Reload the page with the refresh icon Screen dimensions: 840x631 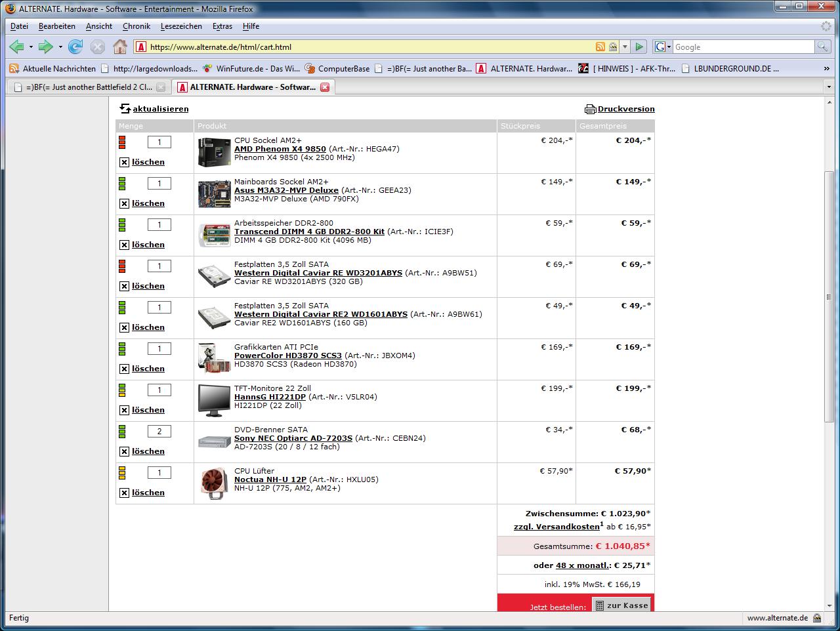point(75,47)
